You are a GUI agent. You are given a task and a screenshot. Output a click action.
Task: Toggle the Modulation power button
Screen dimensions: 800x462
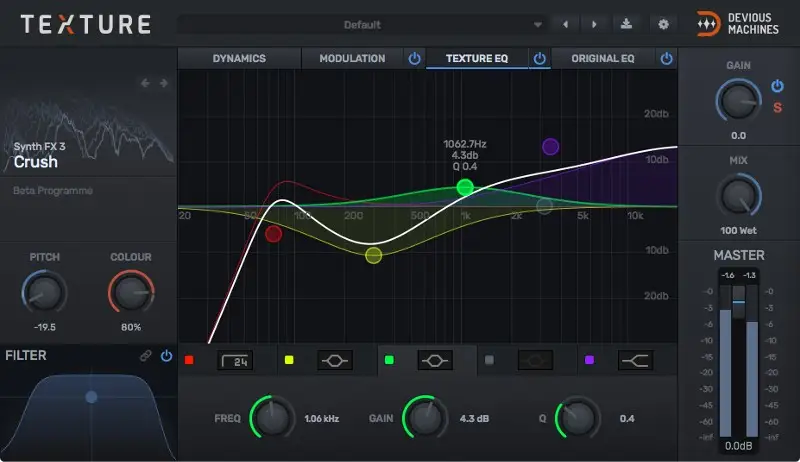(x=414, y=59)
